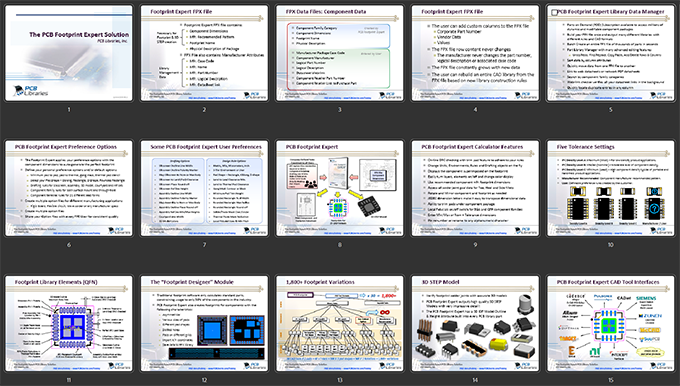Screen dimensions: 680x386
Task: Select 'PCB Footprint Expert Library Data Manager' slide
Action: coord(611,53)
